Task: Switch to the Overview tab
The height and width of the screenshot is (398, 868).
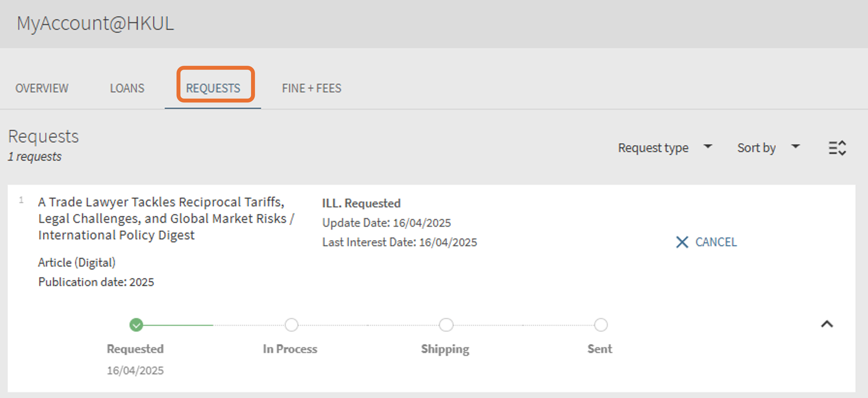Action: (x=42, y=88)
